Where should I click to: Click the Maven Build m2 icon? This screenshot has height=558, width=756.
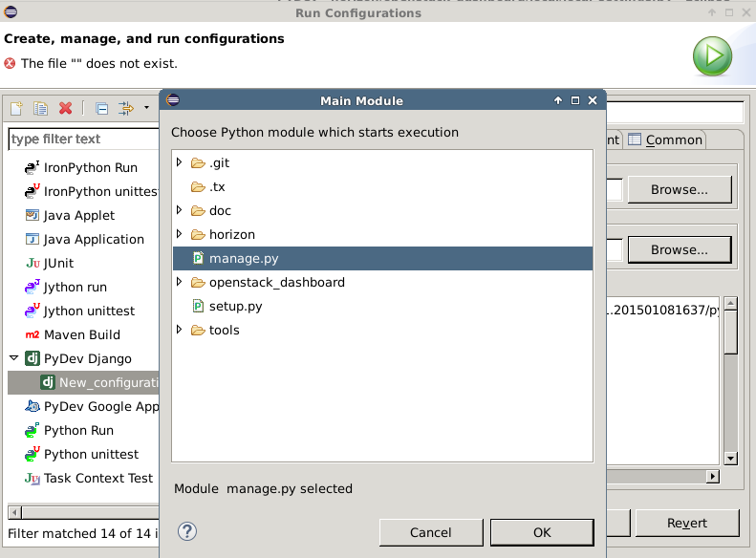coord(32,334)
